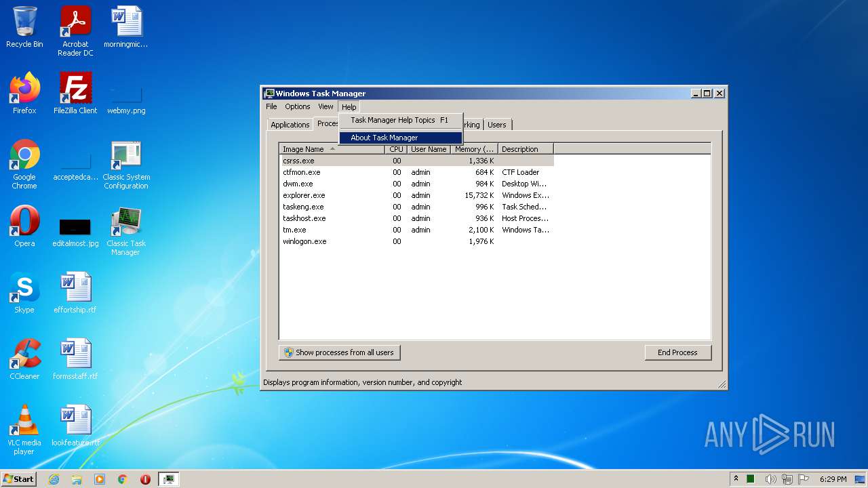Image resolution: width=868 pixels, height=488 pixels.
Task: Launch Skype desktop shortcut
Action: coord(24,293)
